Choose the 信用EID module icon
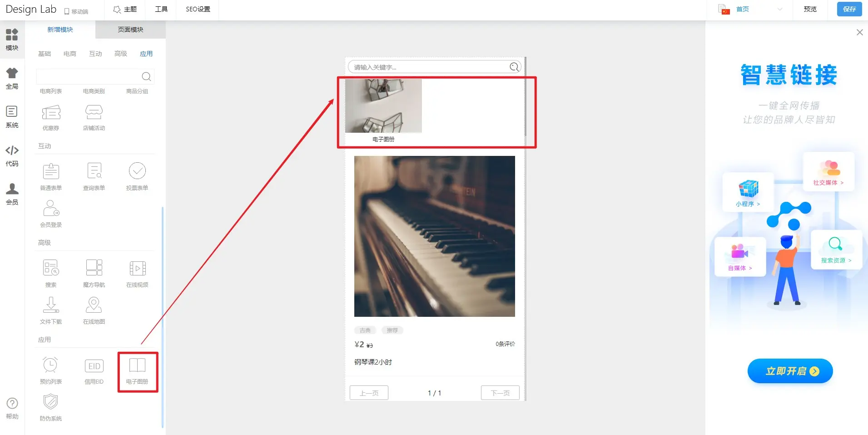The image size is (868, 435). tap(94, 370)
